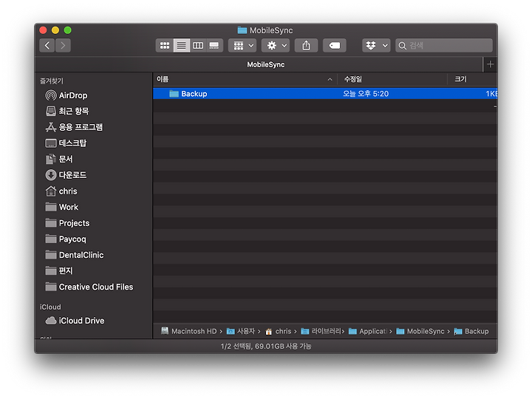Toggle sort order with the arrow in the 이름 header
532x399 pixels.
tap(330, 79)
